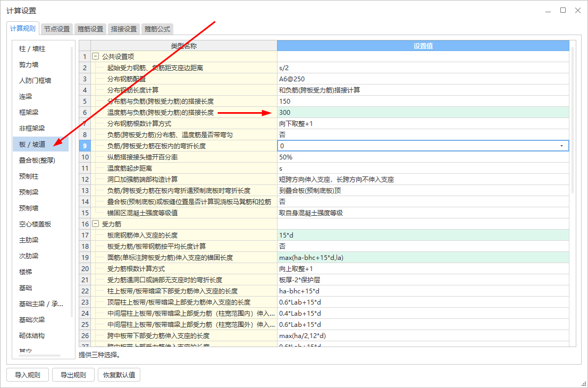The width and height of the screenshot is (588, 388).
Task: Close the 计算设置 dialog
Action: (x=578, y=11)
